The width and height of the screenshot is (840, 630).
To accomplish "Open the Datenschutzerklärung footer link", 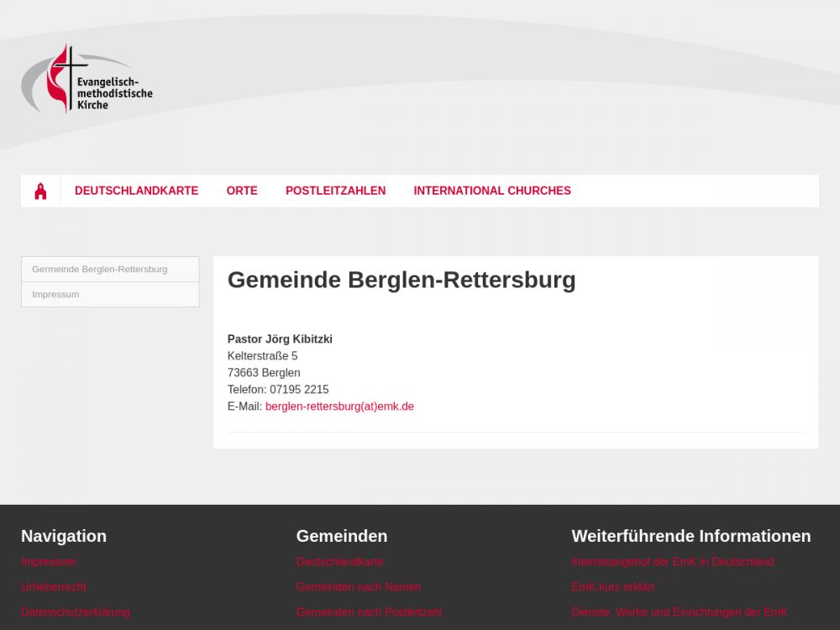I will coord(76,612).
